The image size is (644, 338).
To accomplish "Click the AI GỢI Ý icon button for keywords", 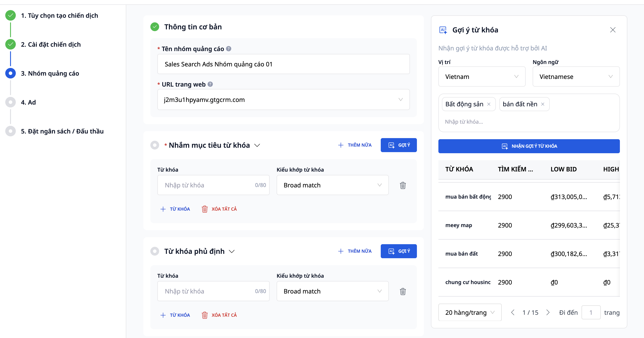I will (398, 145).
